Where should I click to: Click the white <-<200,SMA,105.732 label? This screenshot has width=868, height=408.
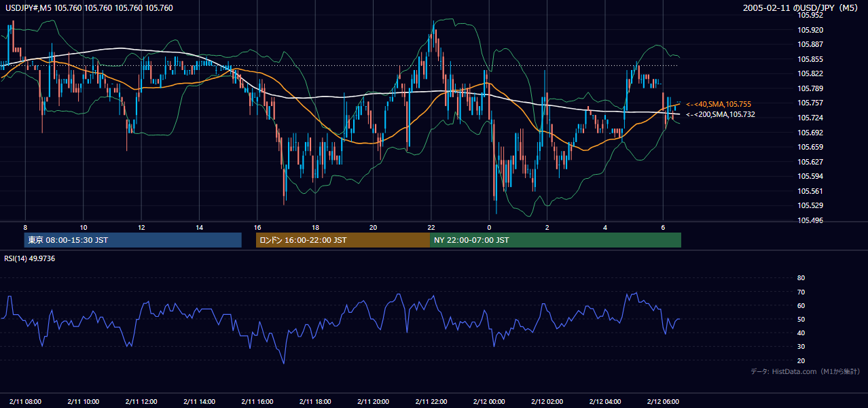[720, 114]
